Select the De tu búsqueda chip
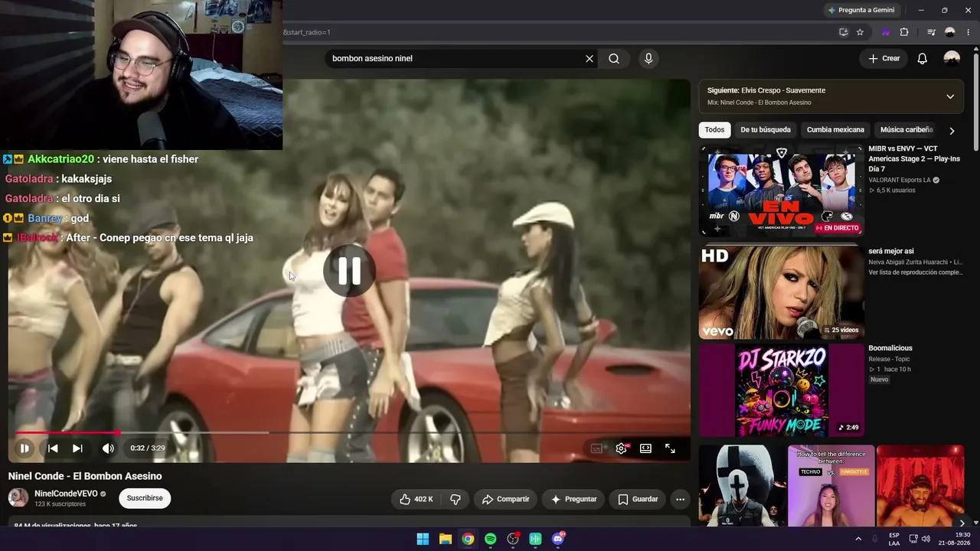Viewport: 980px width, 551px height. 766,130
